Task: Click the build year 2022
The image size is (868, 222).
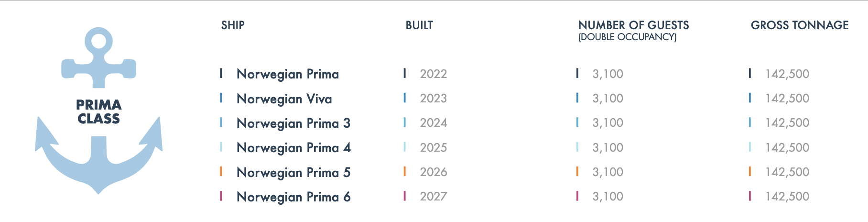Action: pos(434,74)
